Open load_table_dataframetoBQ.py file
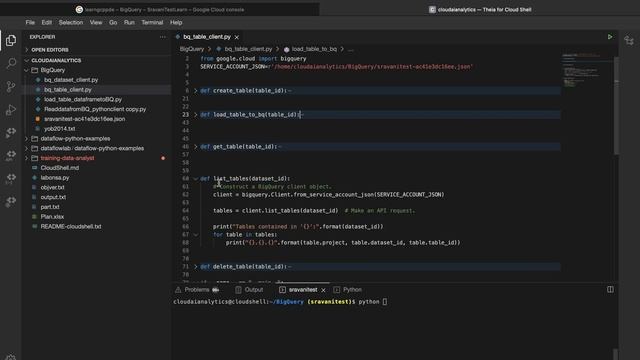640x360 pixels. click(83, 100)
